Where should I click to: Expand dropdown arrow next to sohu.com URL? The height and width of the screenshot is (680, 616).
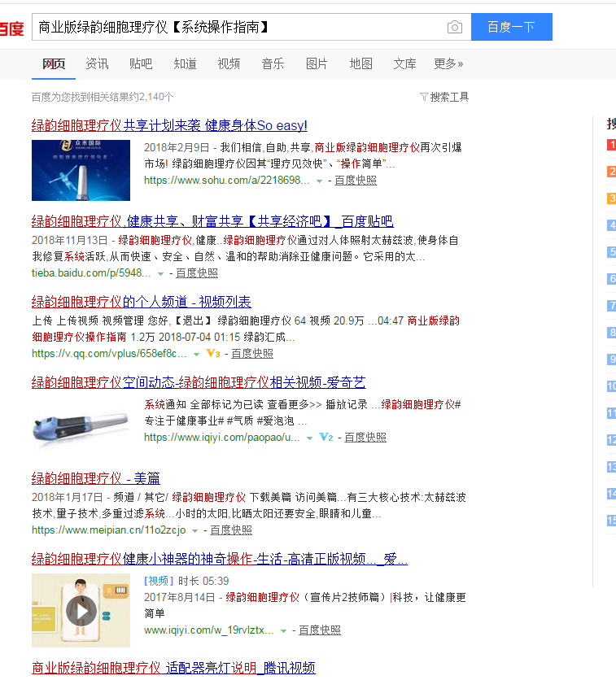tap(319, 181)
